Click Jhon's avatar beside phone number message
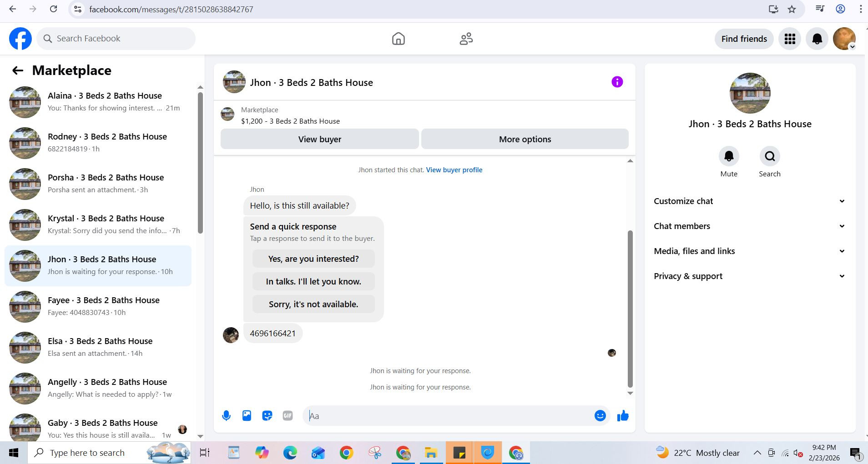 [231, 335]
